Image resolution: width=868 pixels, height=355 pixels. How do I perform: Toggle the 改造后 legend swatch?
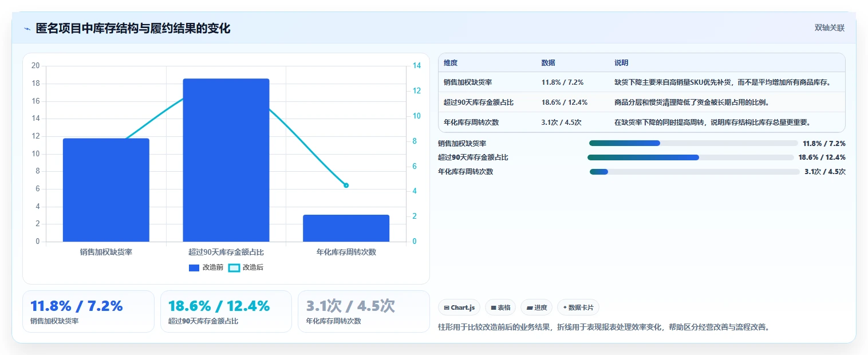tap(234, 267)
